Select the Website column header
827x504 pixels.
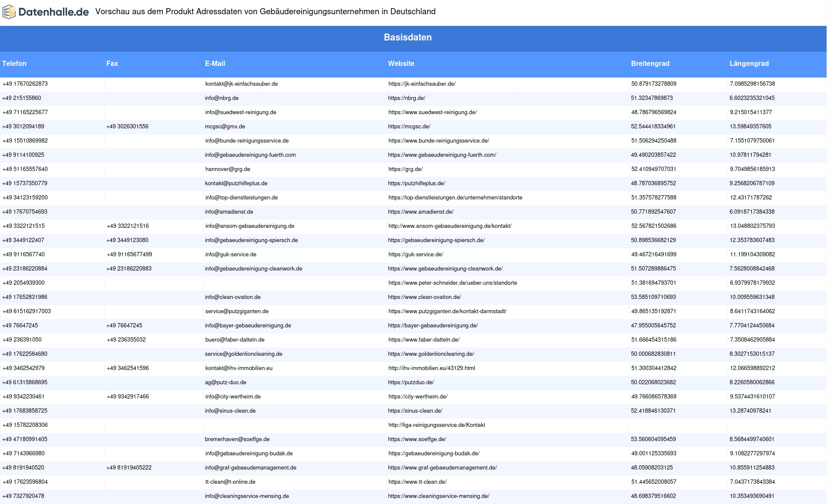point(401,64)
